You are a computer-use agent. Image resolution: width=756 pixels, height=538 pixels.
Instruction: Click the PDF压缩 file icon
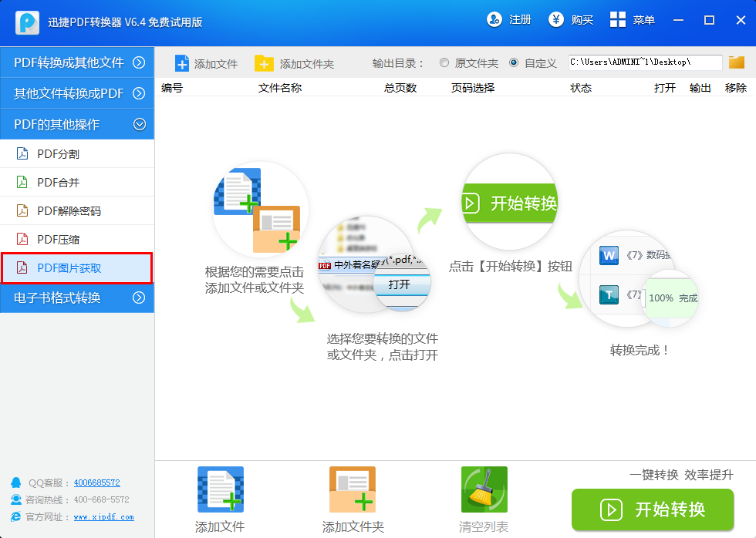tap(22, 239)
